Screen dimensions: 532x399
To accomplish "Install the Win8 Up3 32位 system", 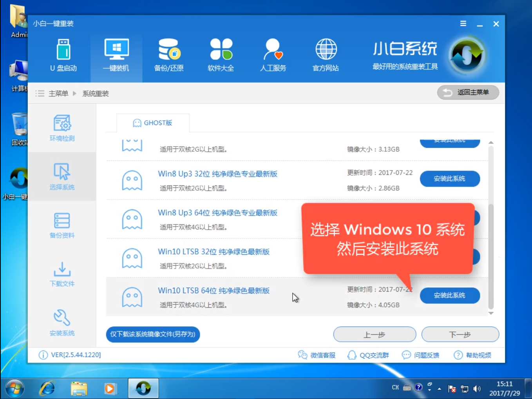I will coord(450,179).
